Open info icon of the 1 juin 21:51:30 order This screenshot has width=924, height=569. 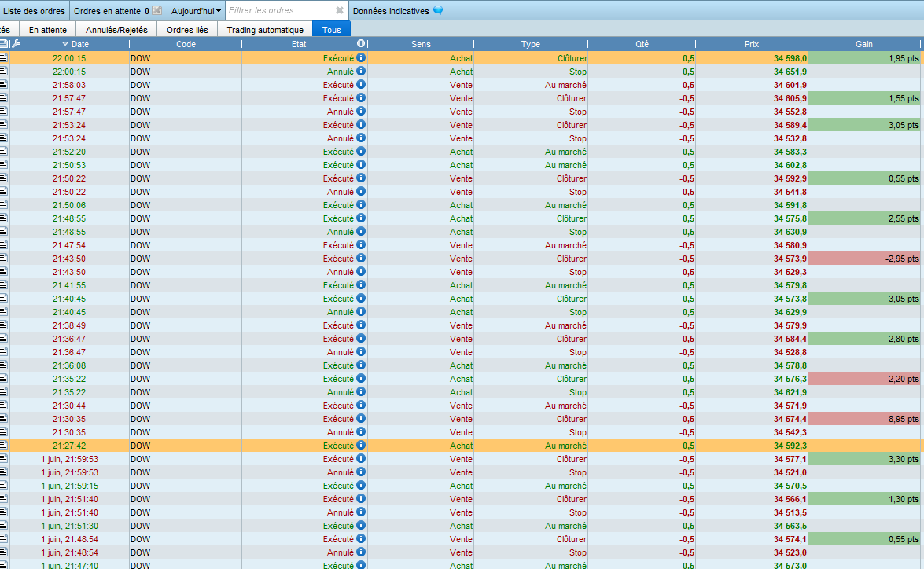(361, 525)
